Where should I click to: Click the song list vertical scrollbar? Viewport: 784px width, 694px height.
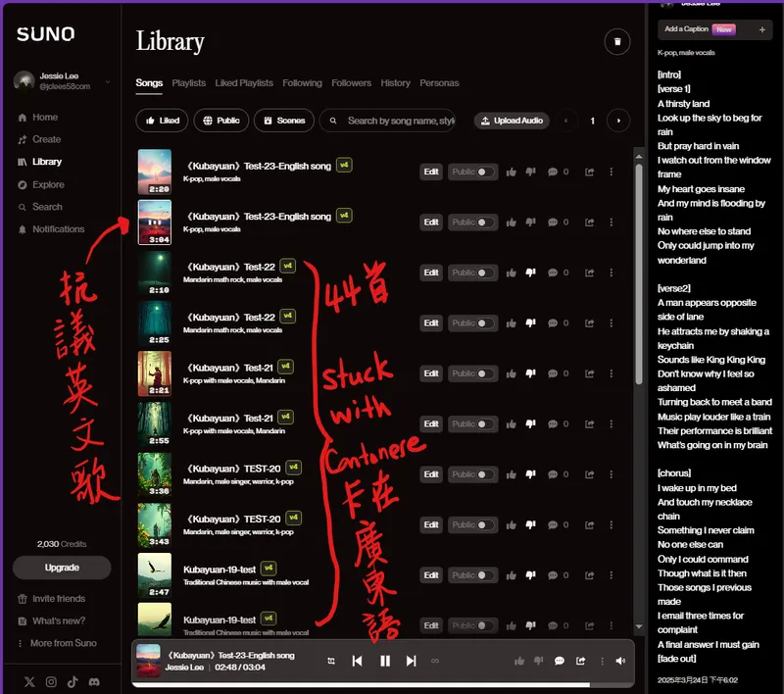(639, 275)
